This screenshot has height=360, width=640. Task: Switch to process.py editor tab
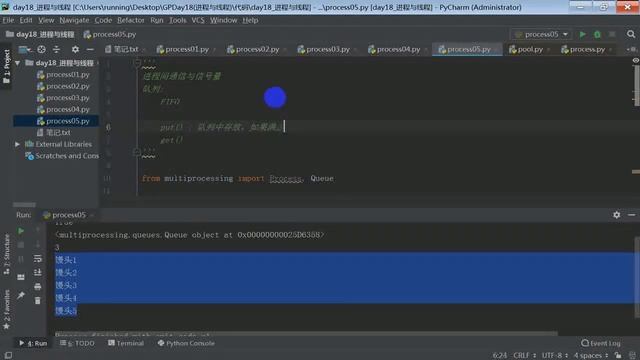coord(587,49)
